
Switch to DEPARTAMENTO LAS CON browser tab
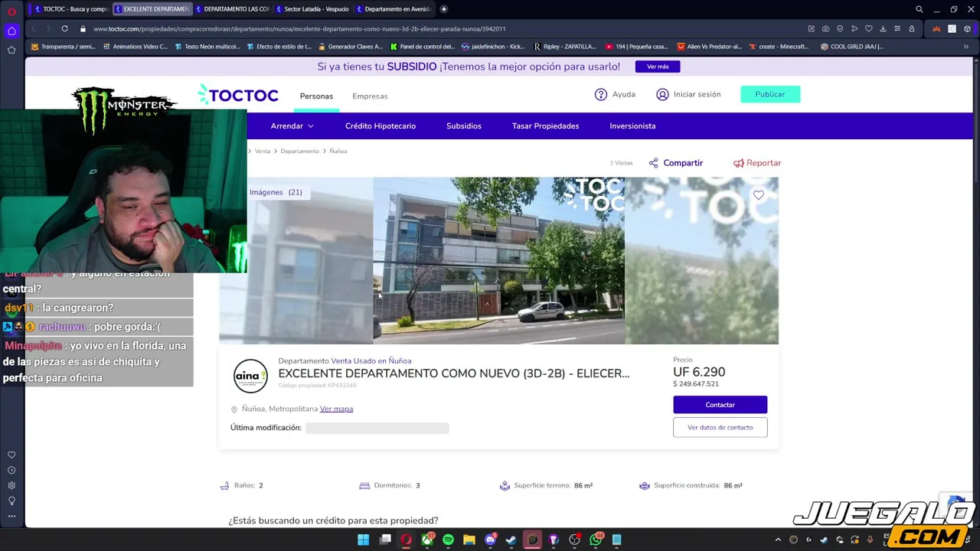pos(232,9)
